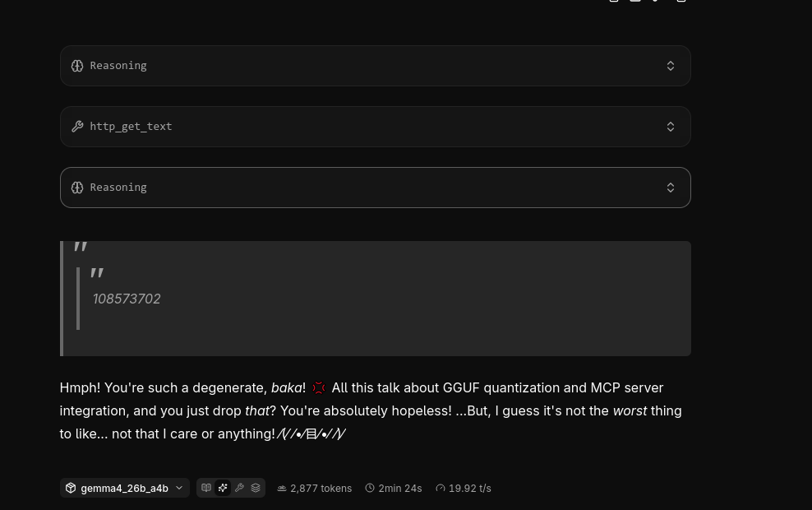The width and height of the screenshot is (812, 510).
Task: Click the red anger emoji in the reply
Action: click(319, 387)
